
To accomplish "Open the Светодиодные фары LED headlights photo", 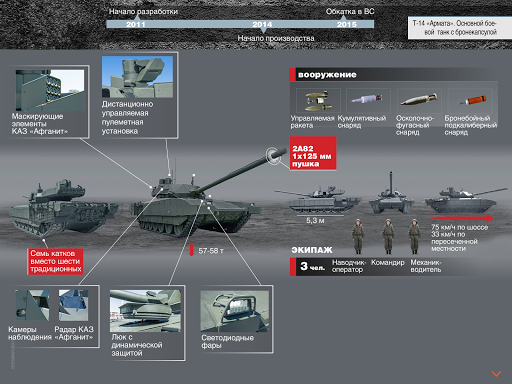I will tap(235, 311).
